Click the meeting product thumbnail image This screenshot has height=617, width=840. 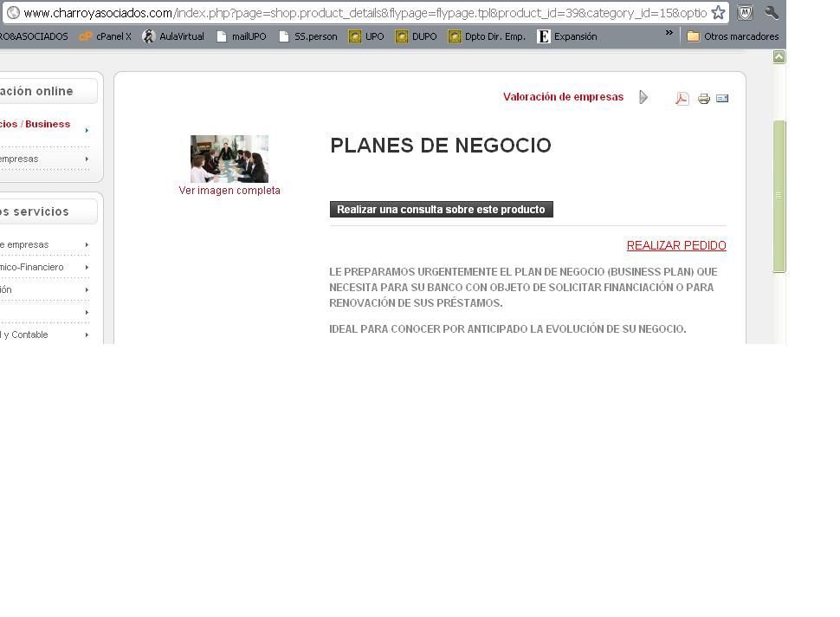tap(229, 159)
